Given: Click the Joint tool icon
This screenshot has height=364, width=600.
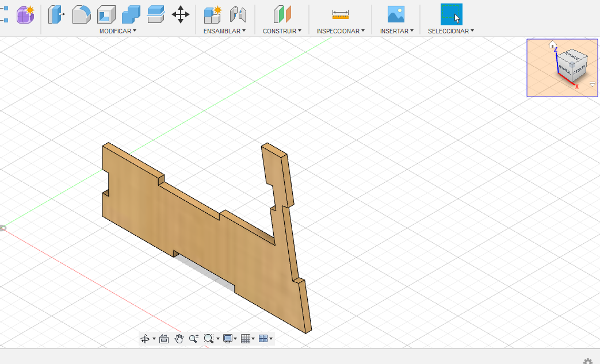Looking at the screenshot, I should (x=238, y=14).
